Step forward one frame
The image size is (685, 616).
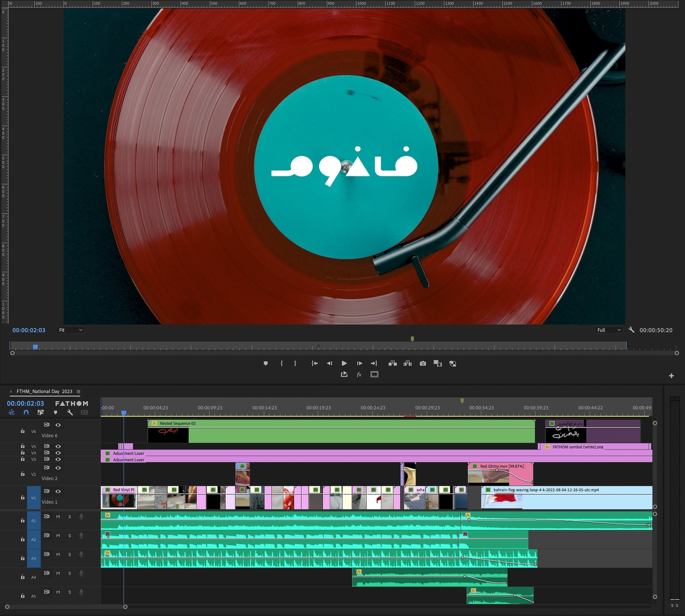pyautogui.click(x=359, y=363)
